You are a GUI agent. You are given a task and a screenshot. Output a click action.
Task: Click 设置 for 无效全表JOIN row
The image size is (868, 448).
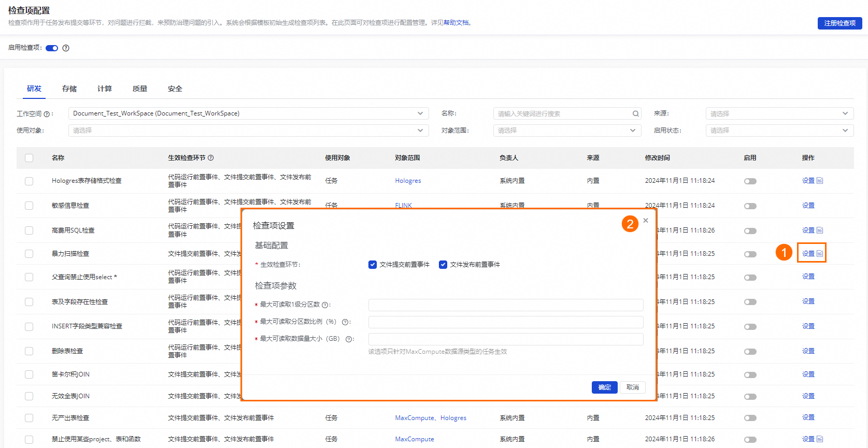pos(808,396)
